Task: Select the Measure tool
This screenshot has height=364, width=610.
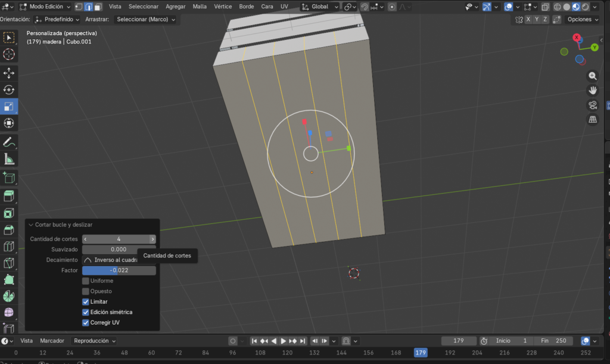Action: point(9,159)
